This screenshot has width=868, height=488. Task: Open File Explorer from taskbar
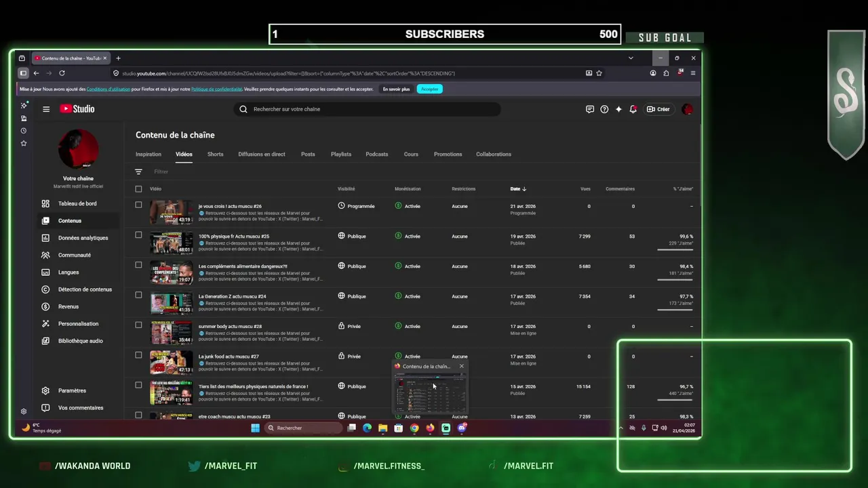pos(382,428)
